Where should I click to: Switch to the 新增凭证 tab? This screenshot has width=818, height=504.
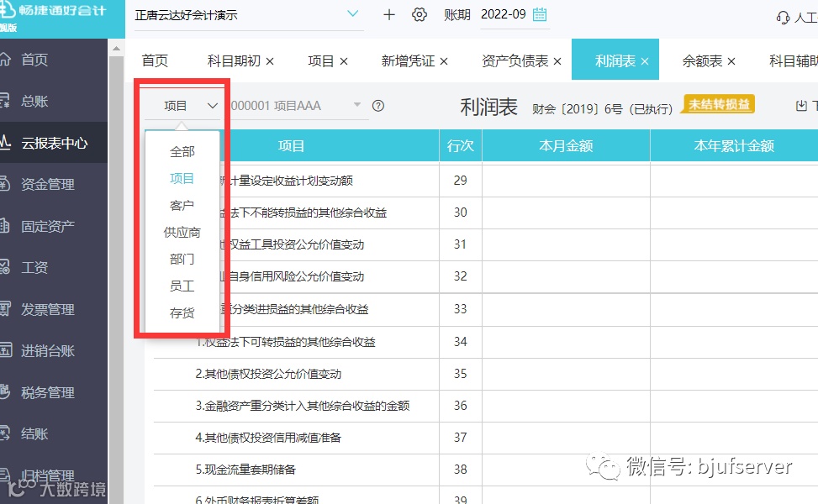[x=408, y=61]
